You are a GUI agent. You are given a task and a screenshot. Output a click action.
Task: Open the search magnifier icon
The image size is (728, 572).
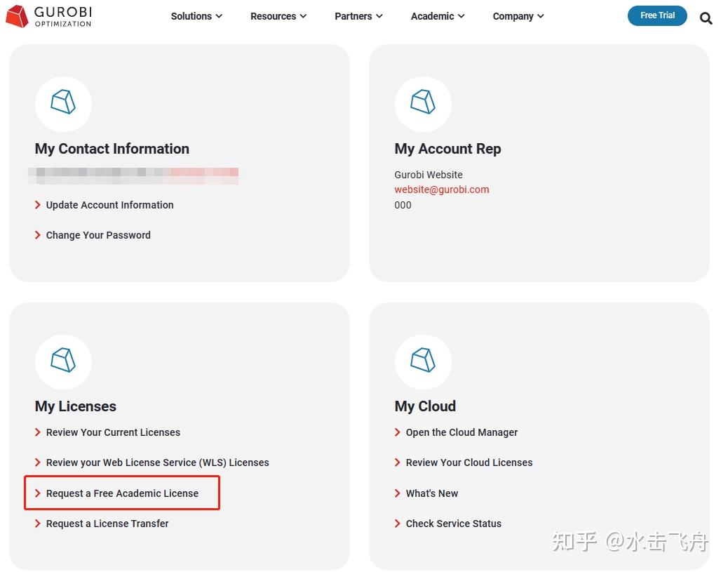pos(706,18)
